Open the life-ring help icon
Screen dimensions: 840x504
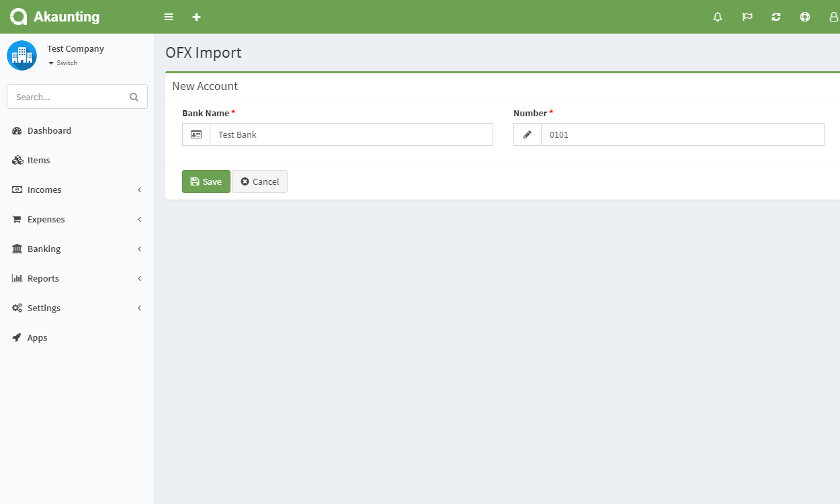pos(805,17)
